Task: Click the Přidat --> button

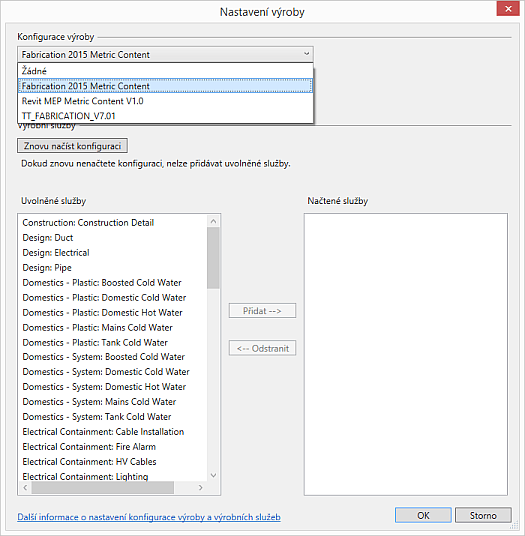Action: (262, 311)
